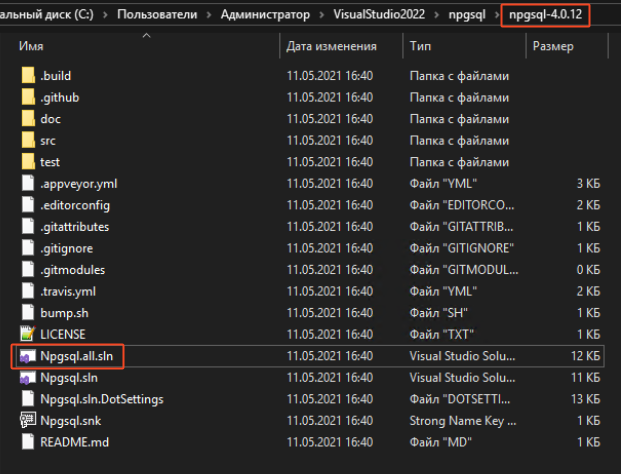Select the .gitattributes file icon
The image size is (621, 474).
click(28, 227)
